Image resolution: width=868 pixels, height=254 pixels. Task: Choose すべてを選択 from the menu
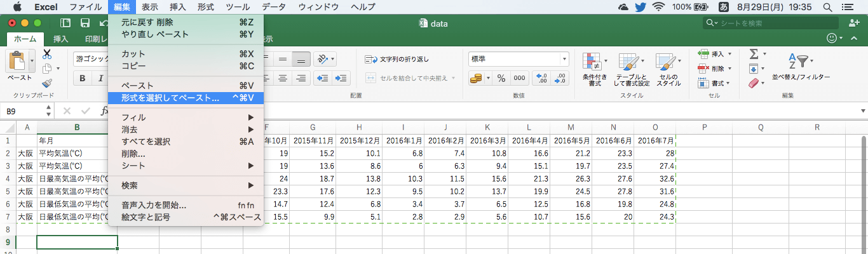186,142
